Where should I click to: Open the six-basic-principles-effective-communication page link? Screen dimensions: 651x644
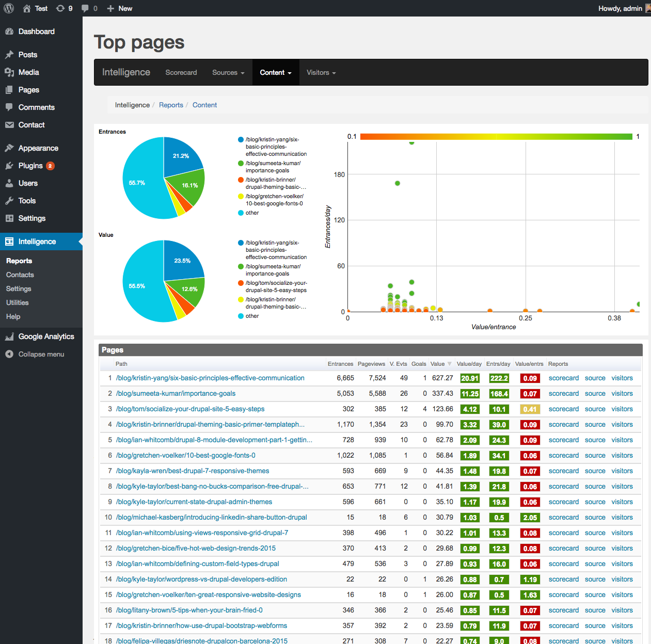210,378
